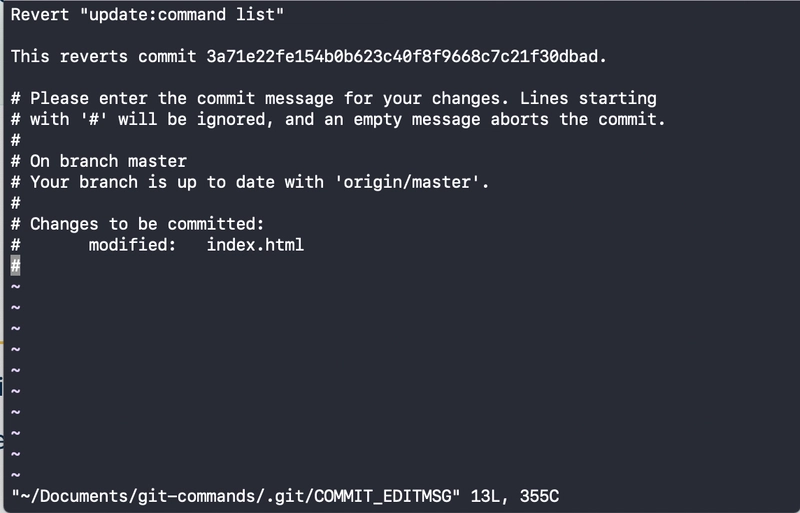
Task: Click the first tilde empty-line marker
Action: pos(16,286)
